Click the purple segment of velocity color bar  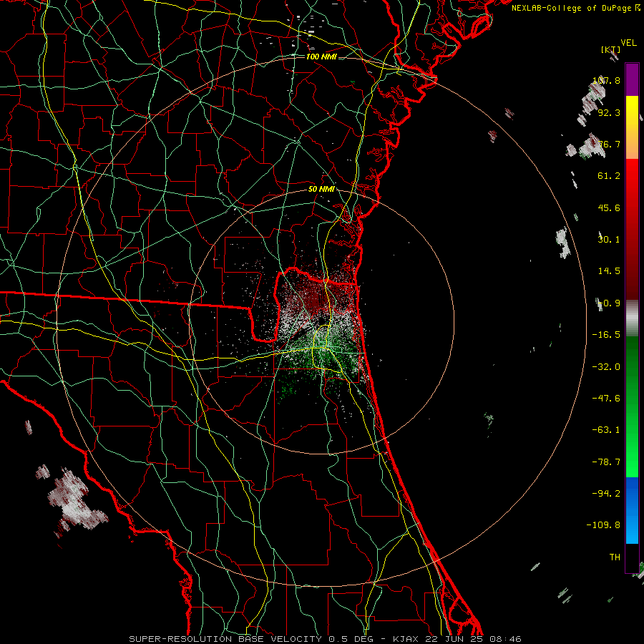pyautogui.click(x=632, y=79)
